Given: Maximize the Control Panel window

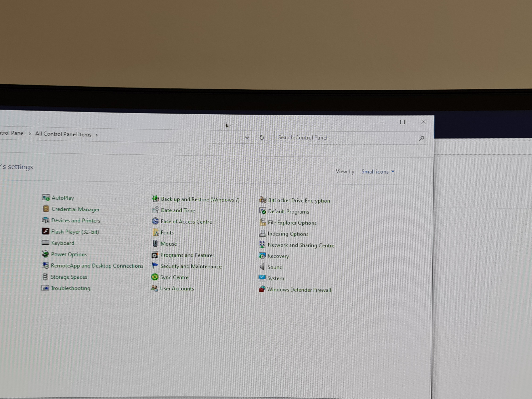Looking at the screenshot, I should (x=402, y=122).
